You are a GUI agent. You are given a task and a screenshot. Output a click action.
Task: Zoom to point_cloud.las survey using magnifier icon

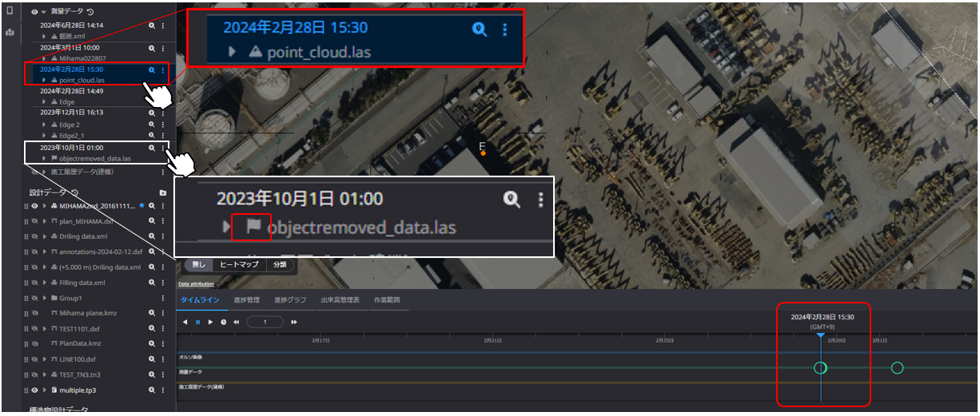point(151,69)
